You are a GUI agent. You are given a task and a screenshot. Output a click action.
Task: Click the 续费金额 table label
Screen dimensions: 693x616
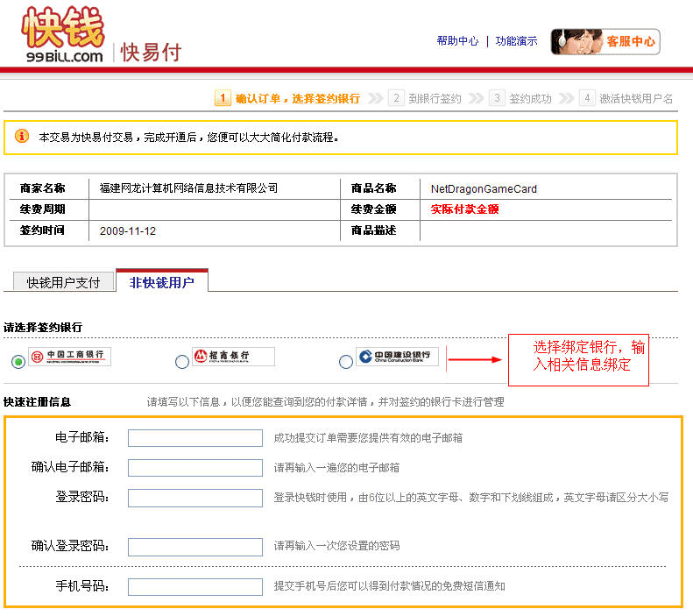click(x=374, y=209)
